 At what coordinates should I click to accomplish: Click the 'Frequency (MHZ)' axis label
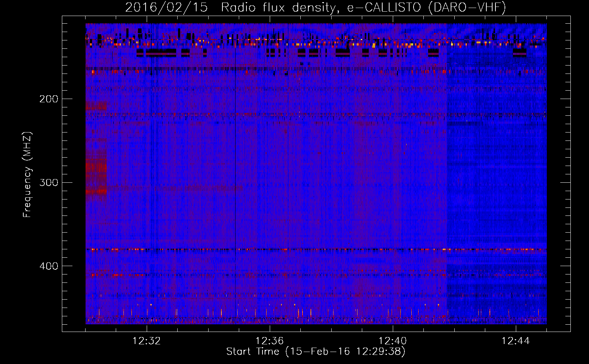(27, 175)
